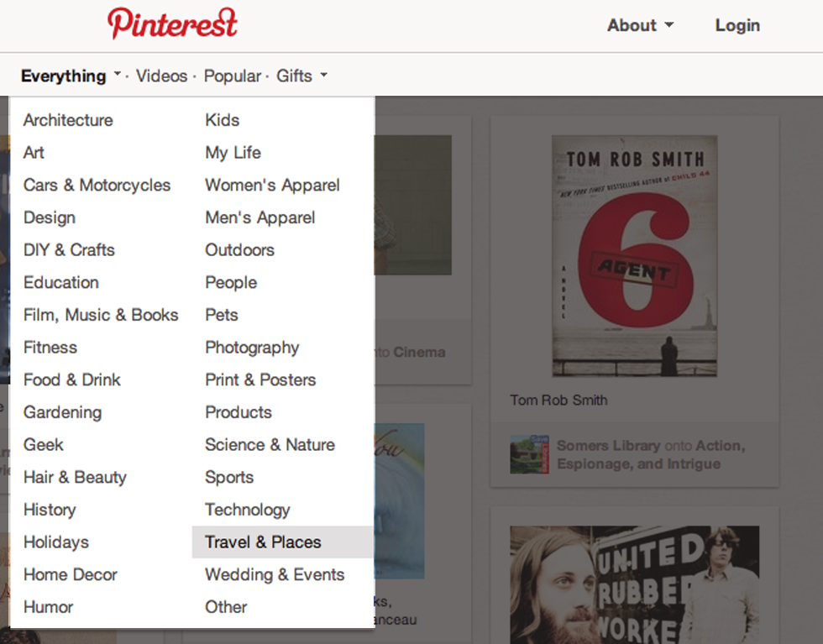The height and width of the screenshot is (644, 823).
Task: Choose the Architecture category
Action: [x=68, y=120]
